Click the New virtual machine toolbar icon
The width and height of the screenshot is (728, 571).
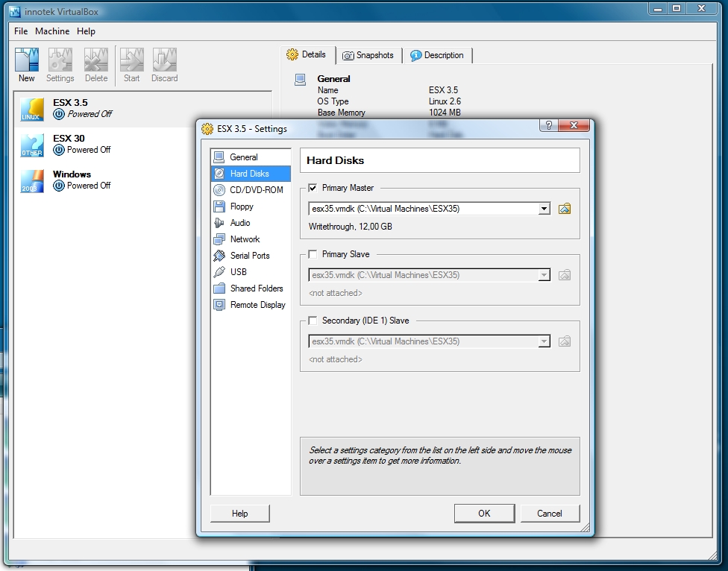point(26,60)
